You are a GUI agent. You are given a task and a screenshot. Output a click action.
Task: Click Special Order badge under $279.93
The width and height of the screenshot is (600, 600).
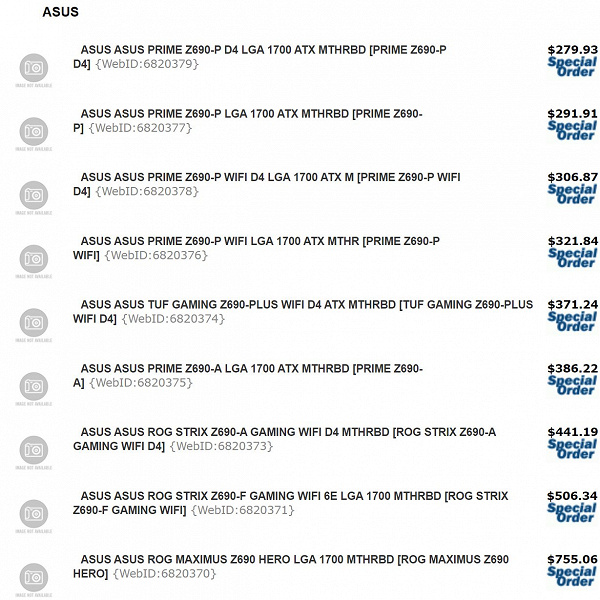572,67
